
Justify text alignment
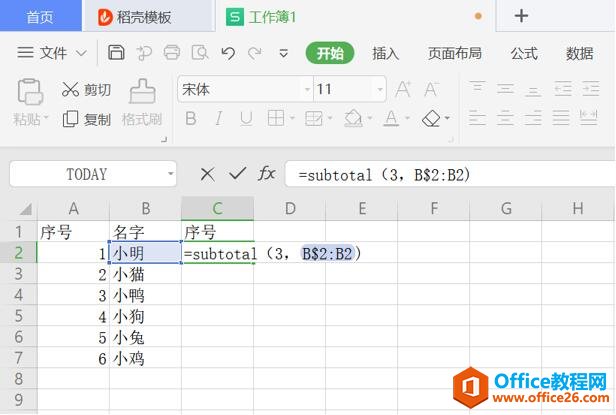[561, 118]
